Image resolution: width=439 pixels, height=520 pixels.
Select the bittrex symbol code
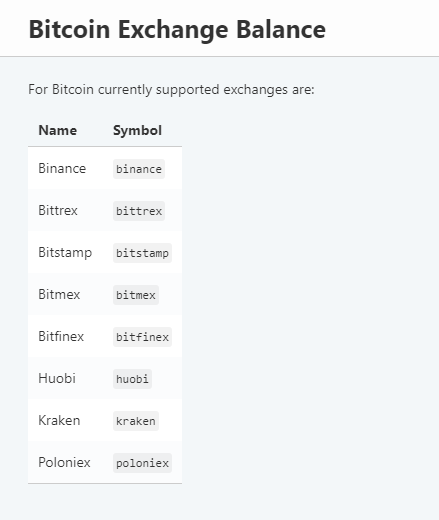click(139, 211)
